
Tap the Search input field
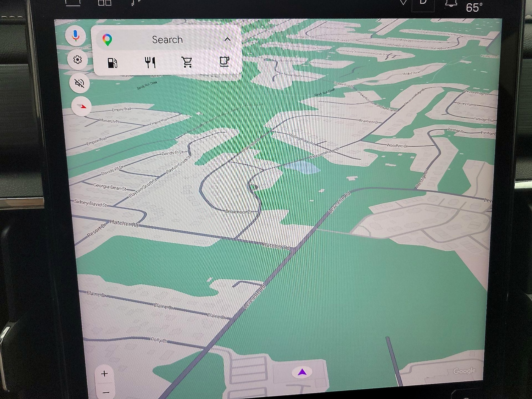(167, 40)
